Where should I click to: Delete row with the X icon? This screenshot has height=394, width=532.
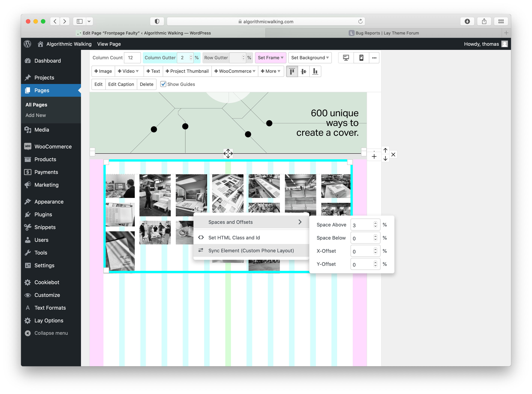click(x=393, y=155)
